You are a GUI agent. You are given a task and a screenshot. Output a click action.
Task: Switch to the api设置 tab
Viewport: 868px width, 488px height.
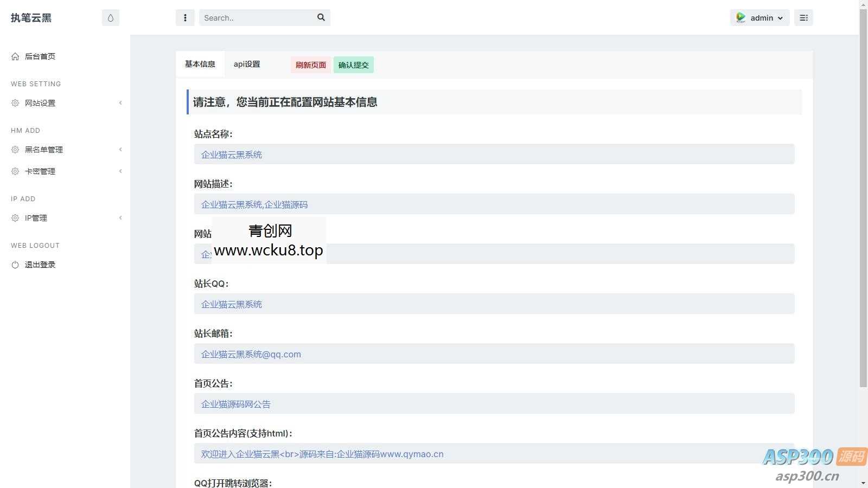click(x=246, y=64)
